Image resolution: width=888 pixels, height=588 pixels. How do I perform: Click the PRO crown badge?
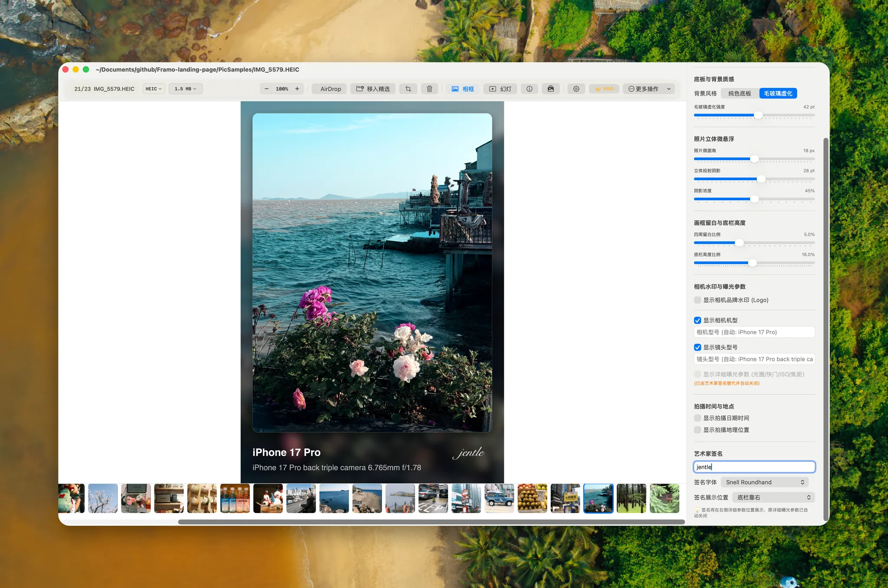[x=604, y=89]
